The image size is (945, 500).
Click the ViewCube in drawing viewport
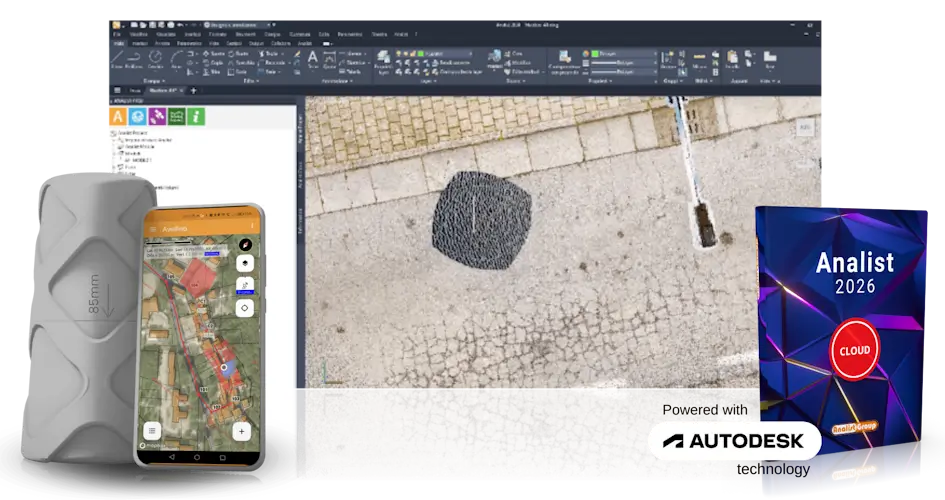(806, 128)
